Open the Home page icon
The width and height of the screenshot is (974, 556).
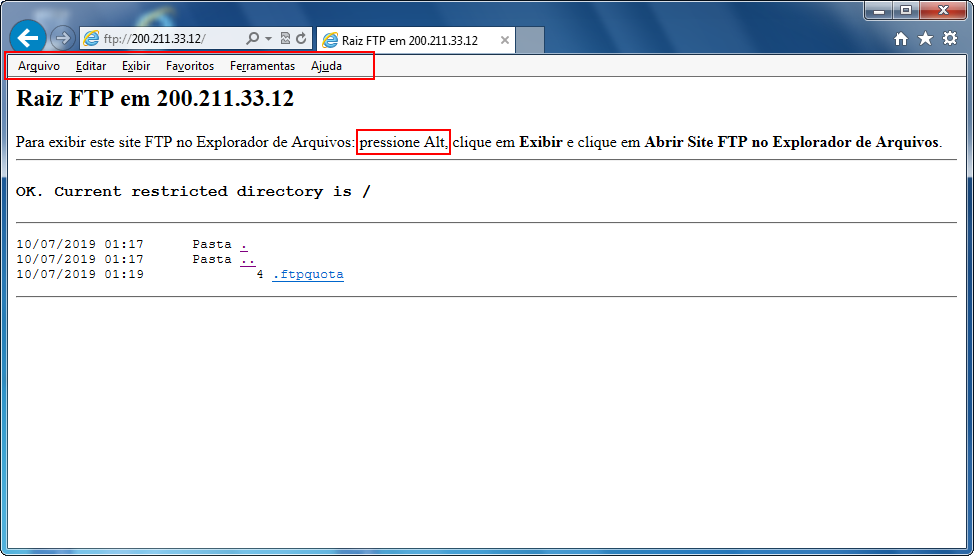coord(901,39)
